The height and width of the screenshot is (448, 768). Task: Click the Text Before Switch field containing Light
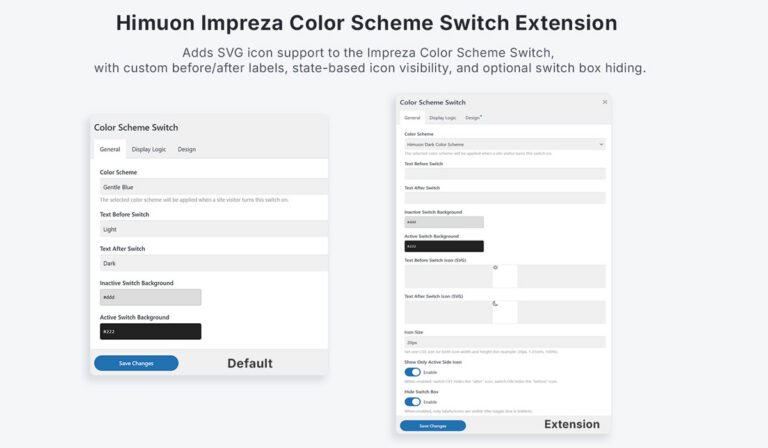213,229
